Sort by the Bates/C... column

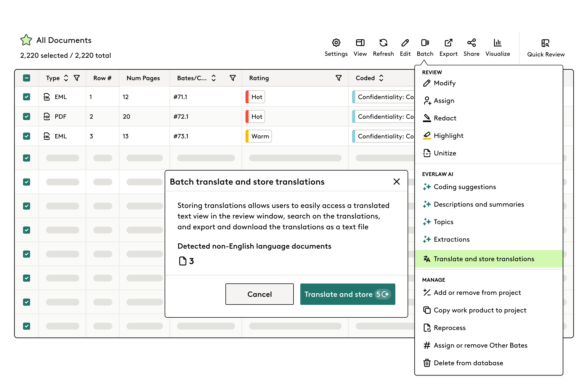(213, 78)
